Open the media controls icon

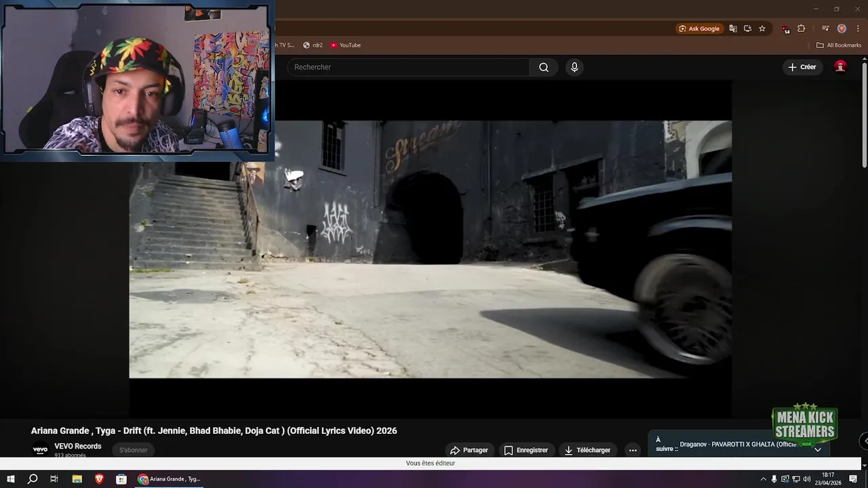[x=825, y=28]
